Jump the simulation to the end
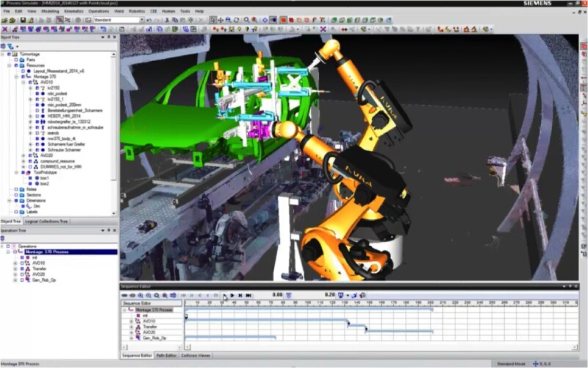Viewport: 588px width, 368px height. tap(248, 296)
